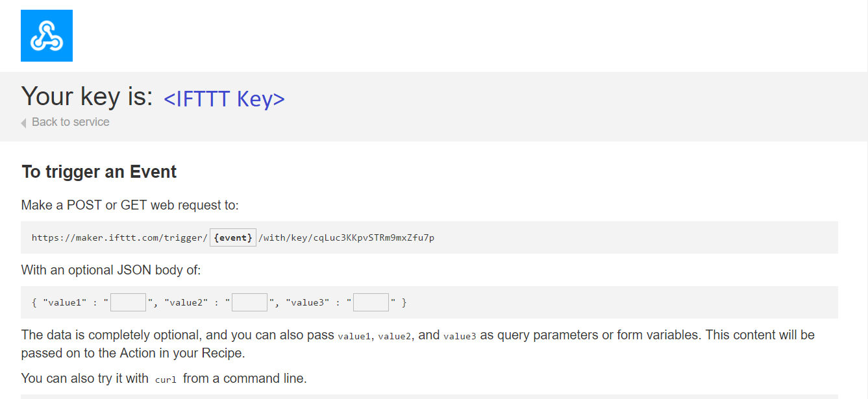The height and width of the screenshot is (399, 868).
Task: Click inline code "value2" in the description paragraph
Action: [x=394, y=336]
